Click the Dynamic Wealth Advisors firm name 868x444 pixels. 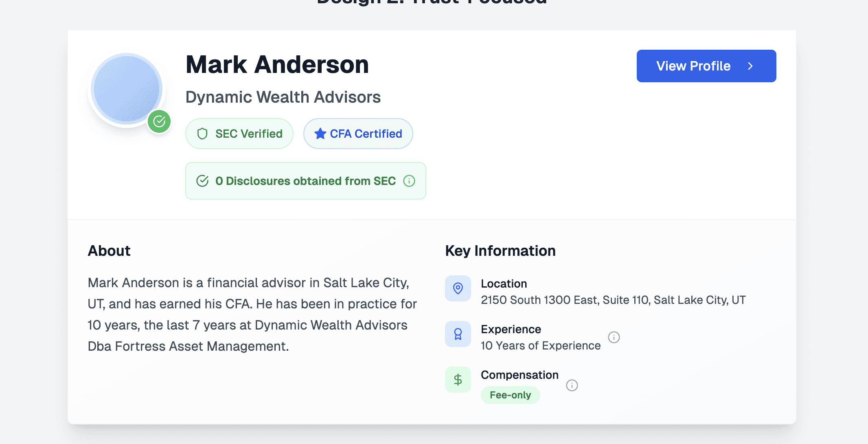pyautogui.click(x=283, y=97)
